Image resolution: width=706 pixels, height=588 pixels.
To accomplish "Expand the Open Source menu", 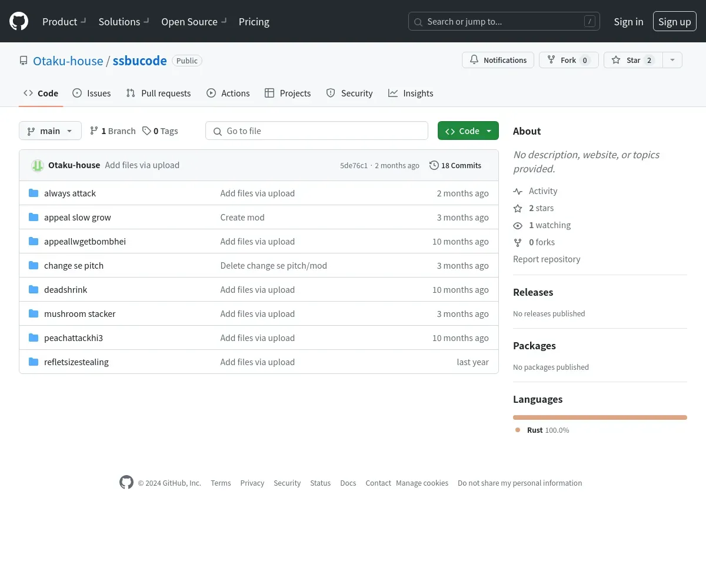I will click(194, 22).
